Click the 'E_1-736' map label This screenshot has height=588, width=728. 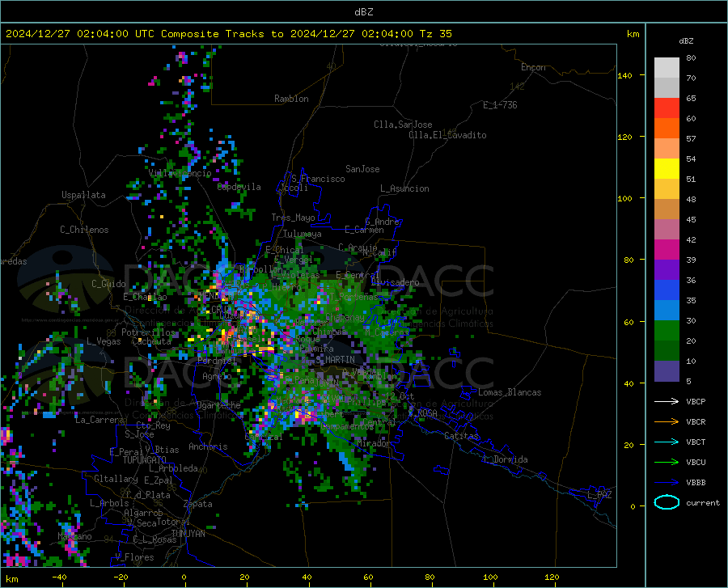500,105
